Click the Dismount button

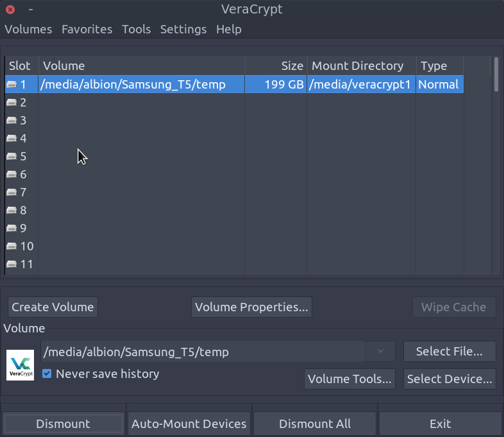(63, 424)
